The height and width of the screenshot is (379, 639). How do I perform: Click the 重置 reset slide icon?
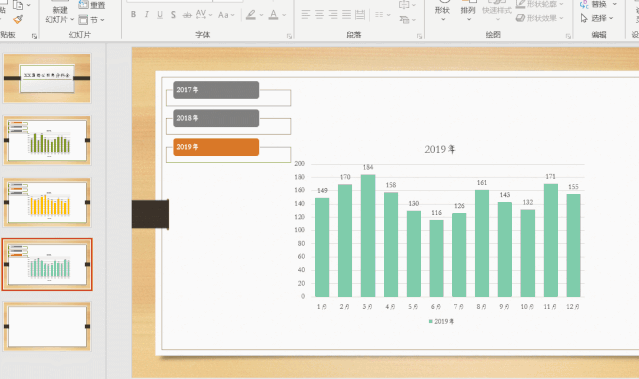coord(92,5)
